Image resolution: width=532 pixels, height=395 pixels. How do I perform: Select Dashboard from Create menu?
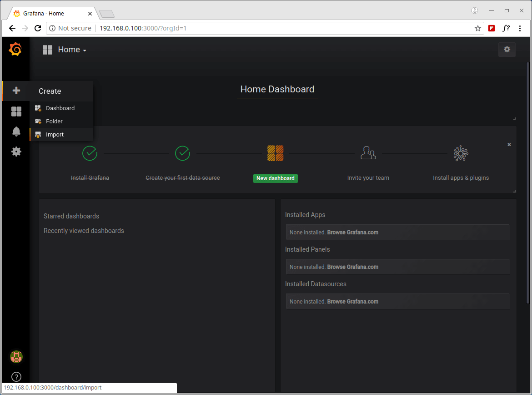60,108
